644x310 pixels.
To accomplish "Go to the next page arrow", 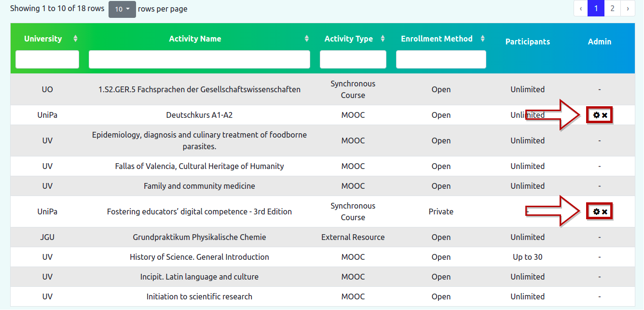I will pos(628,8).
